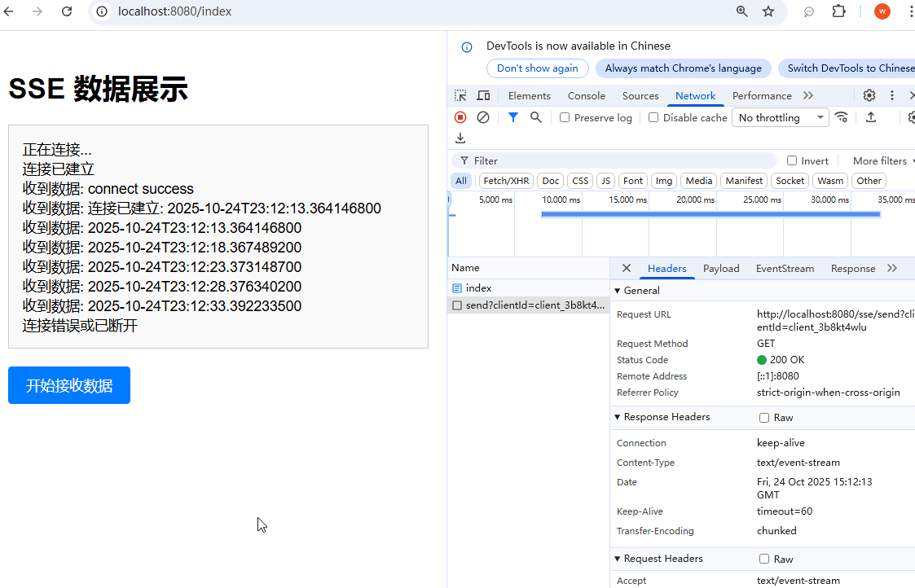
Task: Click the 开始接收数据 button
Action: pos(69,385)
